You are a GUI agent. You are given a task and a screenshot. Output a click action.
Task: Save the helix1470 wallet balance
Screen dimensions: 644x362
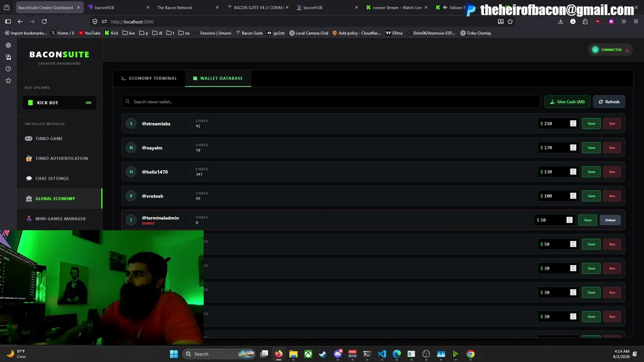tap(591, 172)
